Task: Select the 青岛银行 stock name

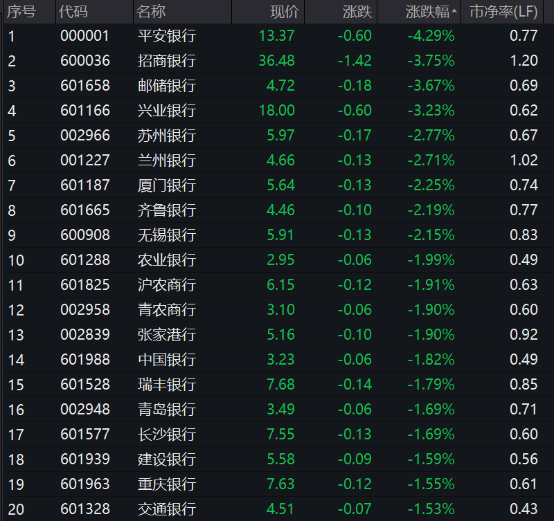Action: 167,410
